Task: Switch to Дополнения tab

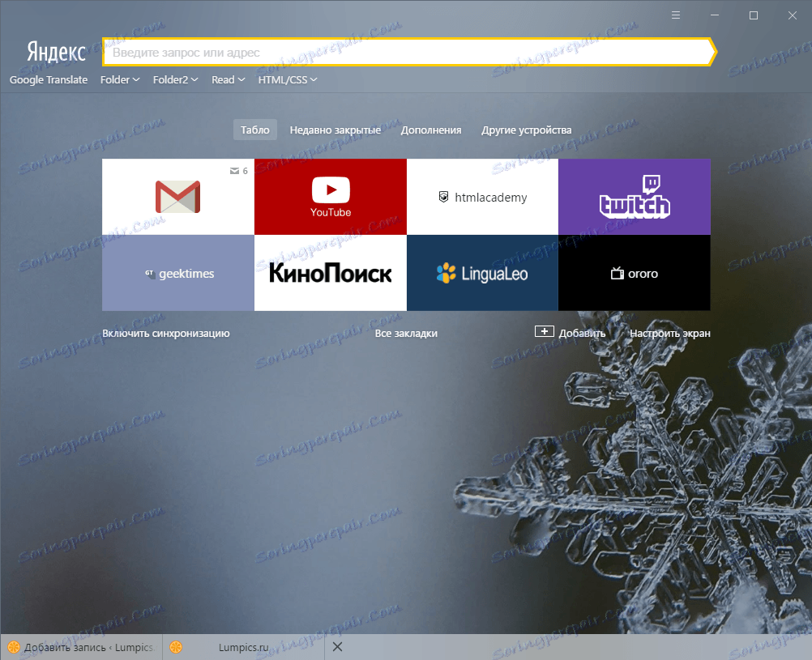Action: pos(431,130)
